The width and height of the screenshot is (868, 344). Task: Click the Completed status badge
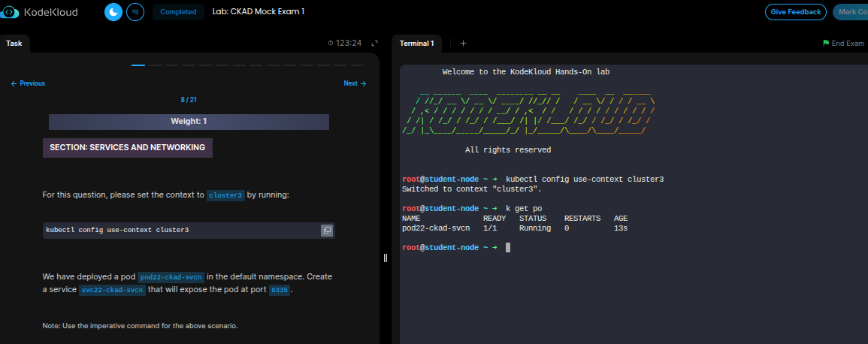[x=178, y=12]
